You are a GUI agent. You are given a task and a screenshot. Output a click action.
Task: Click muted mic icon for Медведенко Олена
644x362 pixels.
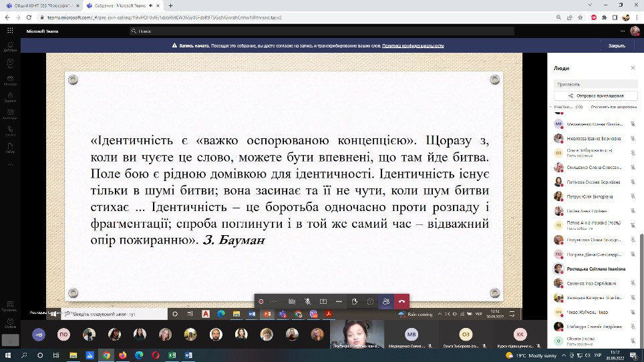click(633, 124)
